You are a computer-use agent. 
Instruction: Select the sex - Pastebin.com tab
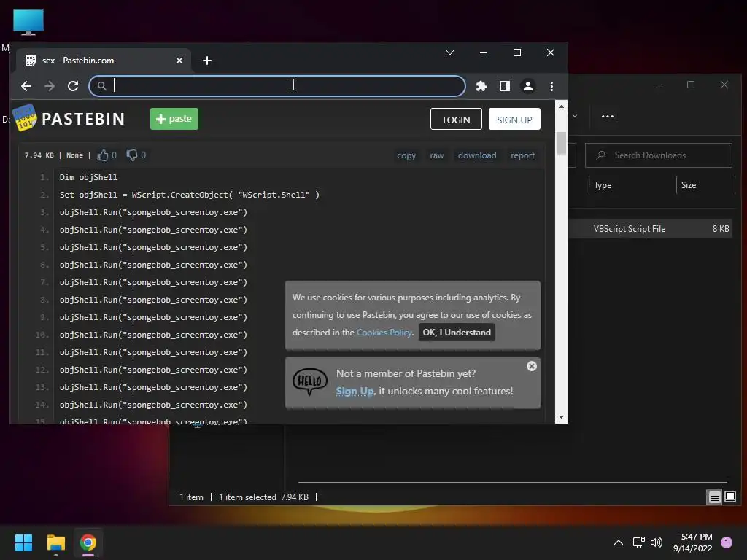pyautogui.click(x=103, y=61)
